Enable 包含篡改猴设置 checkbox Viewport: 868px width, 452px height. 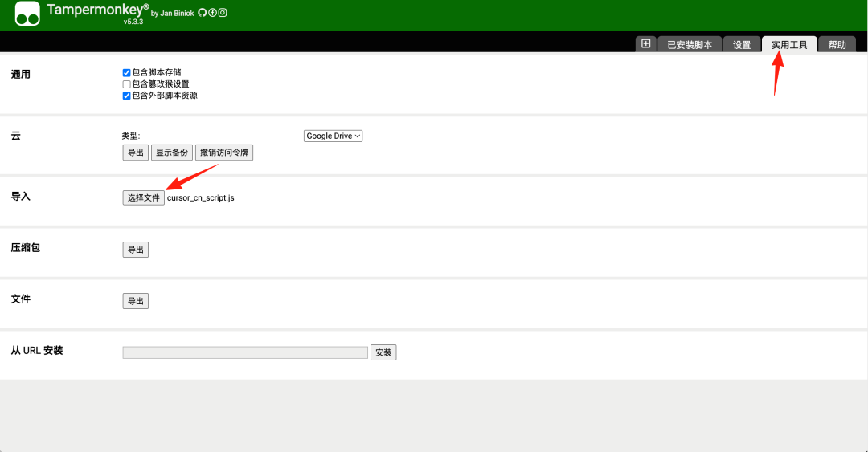126,84
